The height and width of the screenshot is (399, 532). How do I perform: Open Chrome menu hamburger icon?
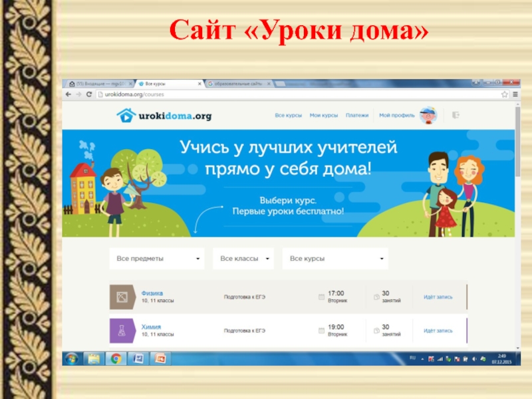point(515,94)
